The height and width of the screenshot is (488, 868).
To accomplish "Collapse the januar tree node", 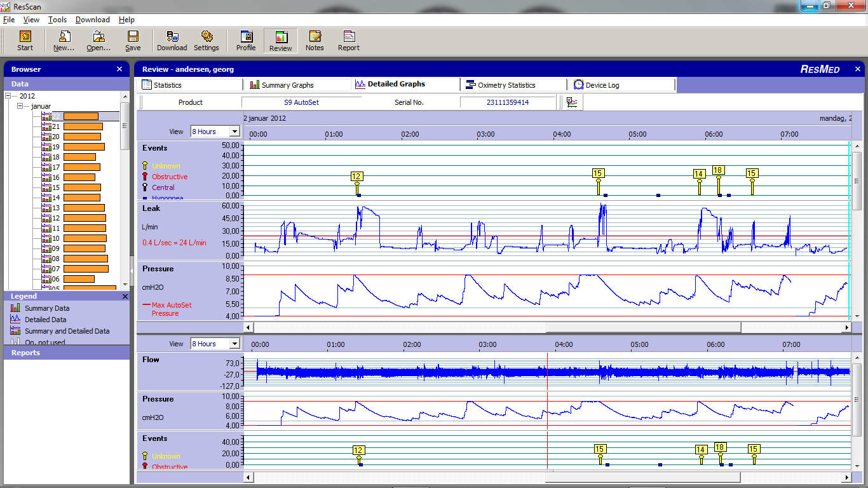I will (x=20, y=106).
